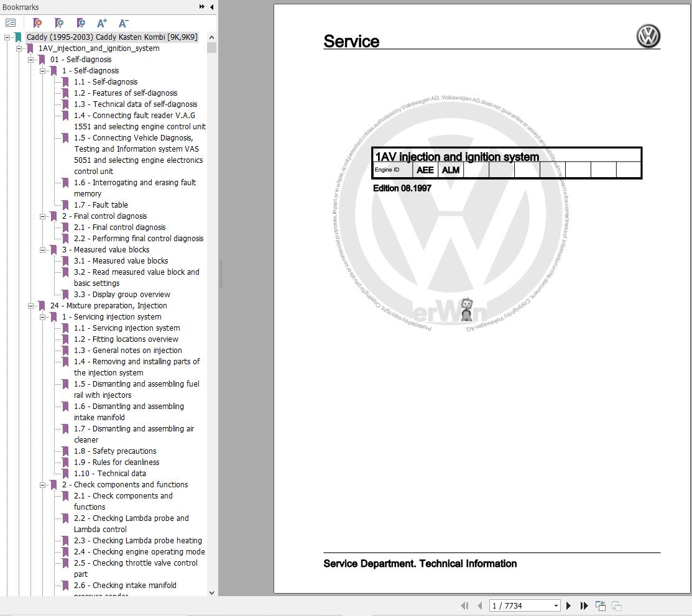
Task: Collapse the 1 - Self-diagnosis subsection
Action: [43, 71]
